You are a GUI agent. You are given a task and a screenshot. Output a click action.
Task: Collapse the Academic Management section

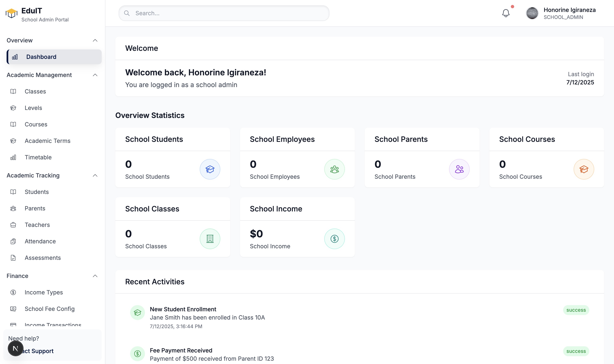[95, 75]
